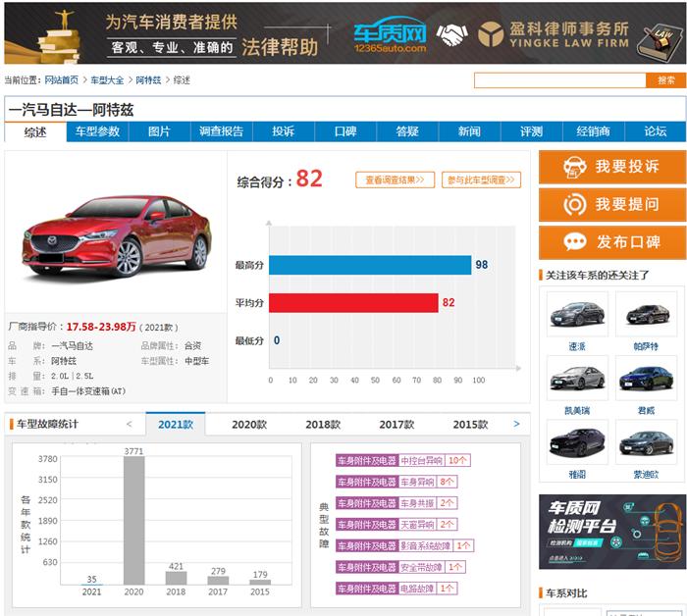Open the 我要投诉 button
Viewport: 687px width, 616px height.
pyautogui.click(x=612, y=167)
